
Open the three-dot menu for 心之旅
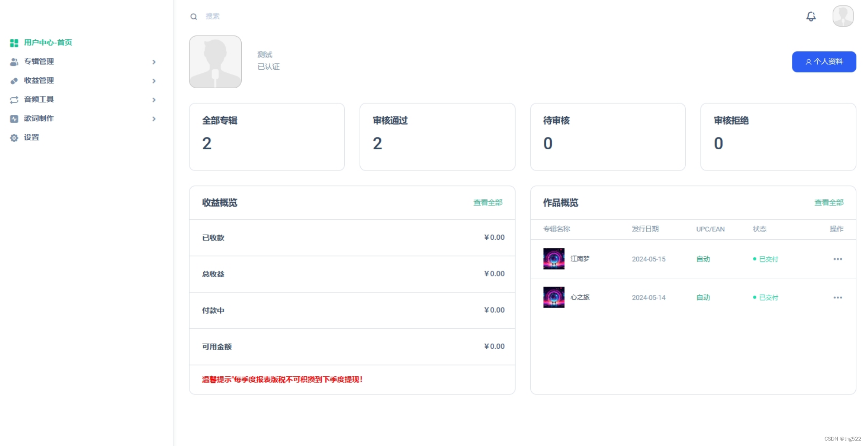837,298
